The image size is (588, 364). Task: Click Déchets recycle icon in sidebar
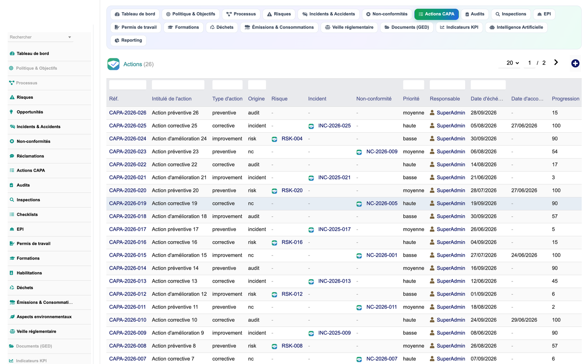coord(12,288)
